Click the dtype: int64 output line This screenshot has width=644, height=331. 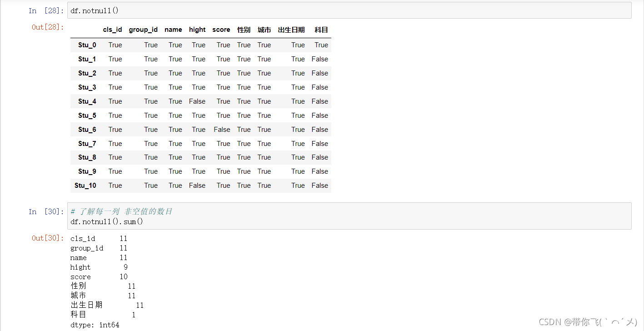(95, 325)
